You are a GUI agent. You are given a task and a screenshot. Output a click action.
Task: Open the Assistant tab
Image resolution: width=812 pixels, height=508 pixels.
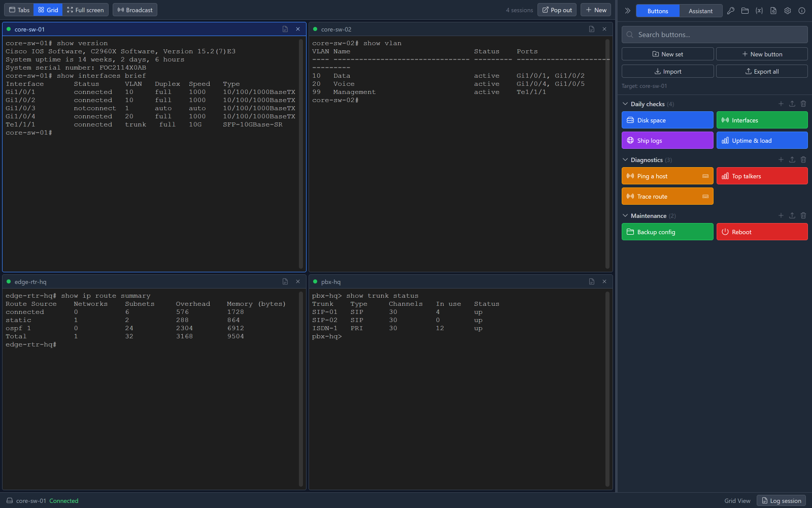coord(700,11)
